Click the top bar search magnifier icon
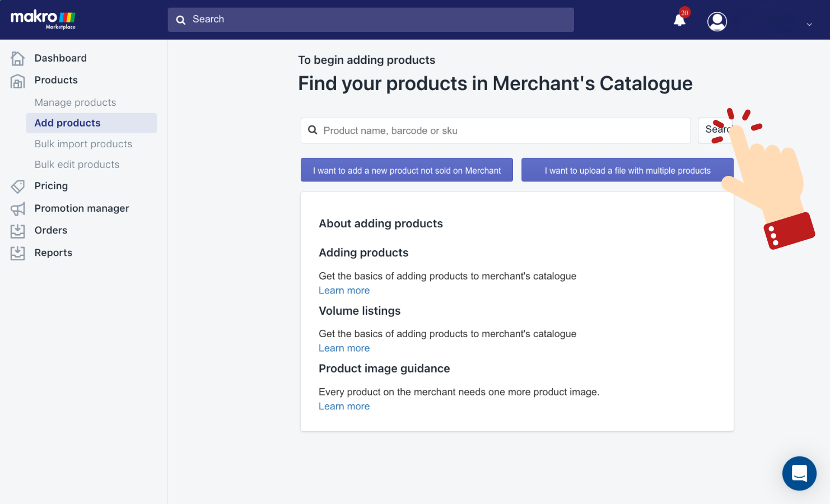This screenshot has height=504, width=830. tap(181, 20)
